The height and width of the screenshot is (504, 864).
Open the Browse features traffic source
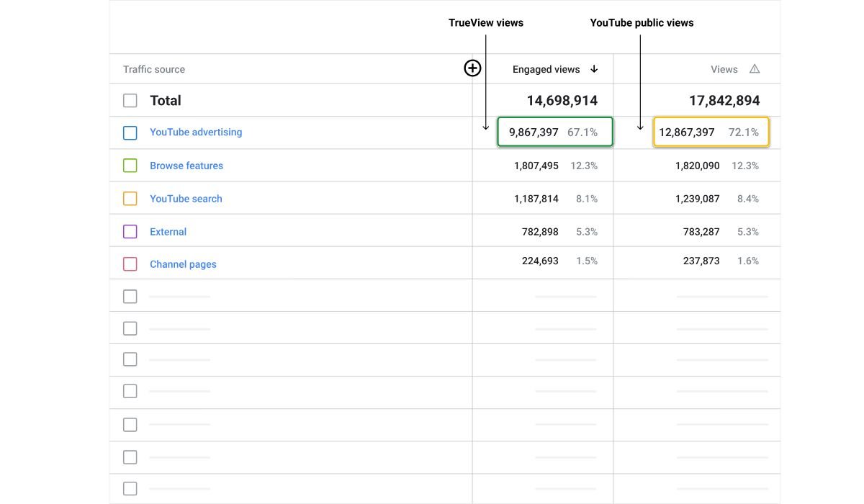tap(186, 166)
